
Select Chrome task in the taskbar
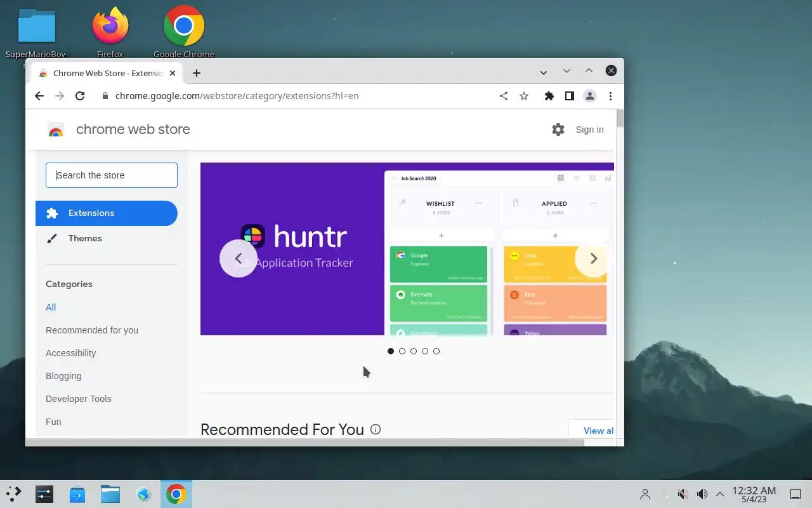pos(176,494)
